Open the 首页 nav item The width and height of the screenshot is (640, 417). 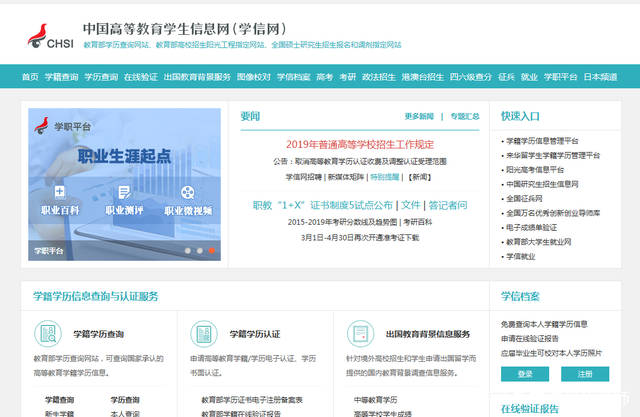tap(30, 77)
